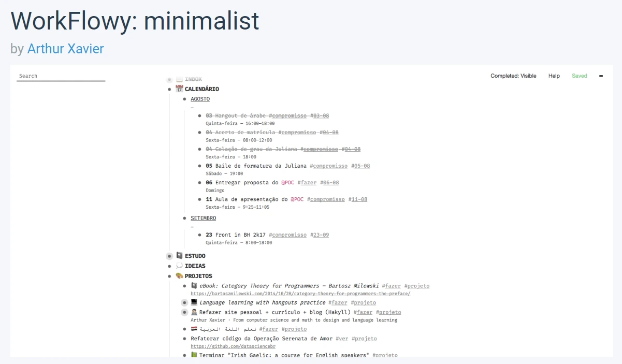The image size is (622, 364).
Task: Open the bartoszmilewski.com category theory link
Action: pyautogui.click(x=300, y=294)
